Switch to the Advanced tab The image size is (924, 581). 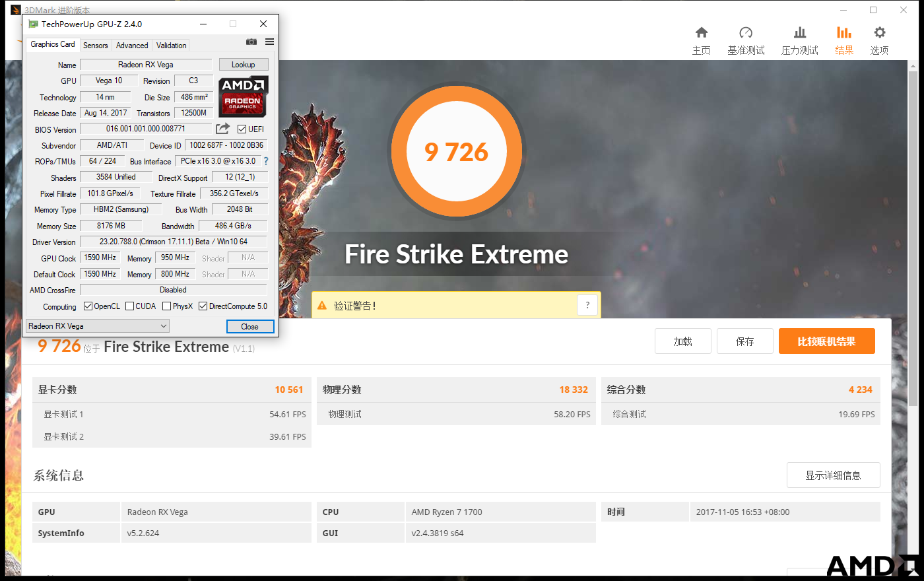tap(132, 46)
